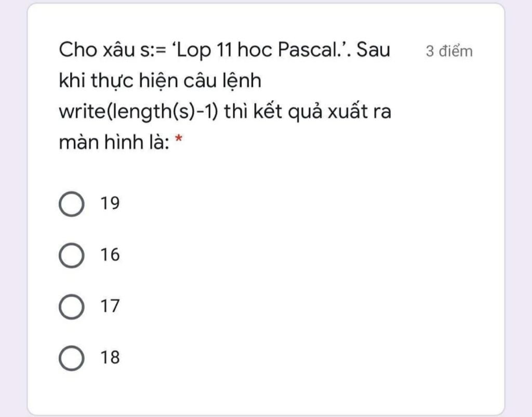Click the '3 điểm' points label
The height and width of the screenshot is (417, 532).
(x=449, y=51)
